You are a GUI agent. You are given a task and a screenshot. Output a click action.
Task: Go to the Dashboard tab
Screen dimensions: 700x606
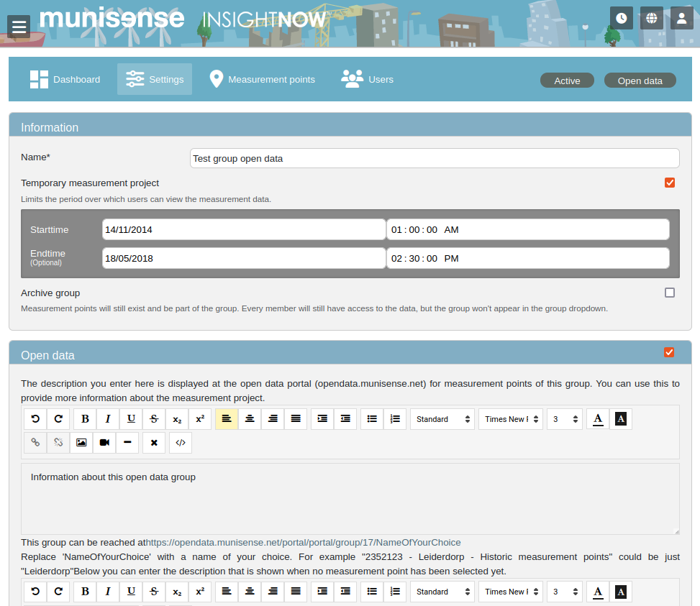pyautogui.click(x=65, y=79)
